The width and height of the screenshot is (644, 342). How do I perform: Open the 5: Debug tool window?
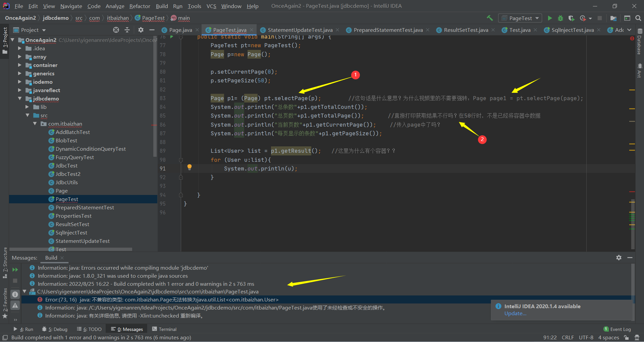coord(55,329)
